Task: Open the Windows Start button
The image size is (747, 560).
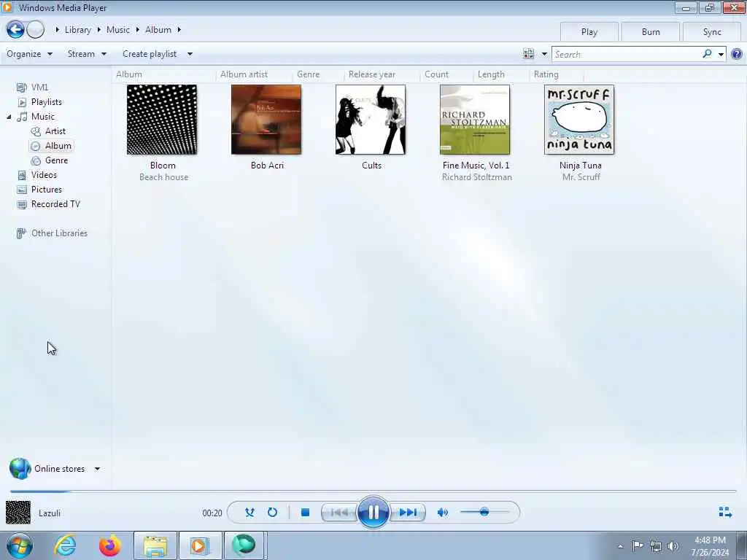Action: 20,545
